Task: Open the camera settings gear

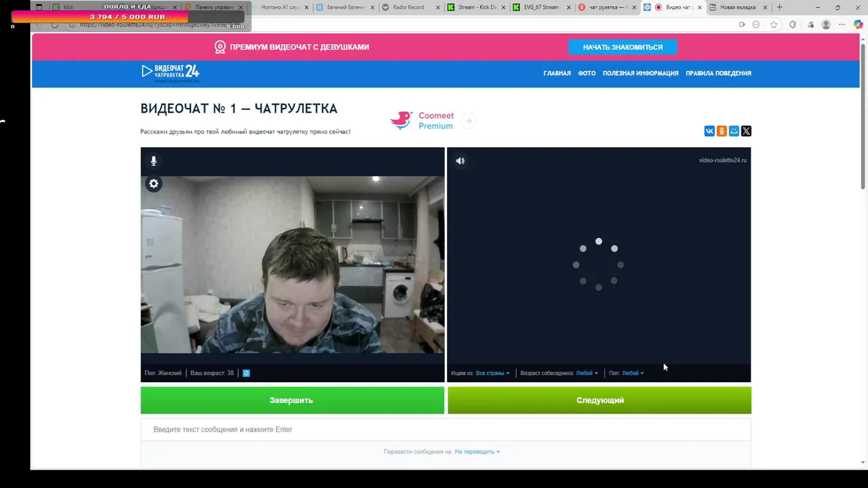Action: point(154,184)
